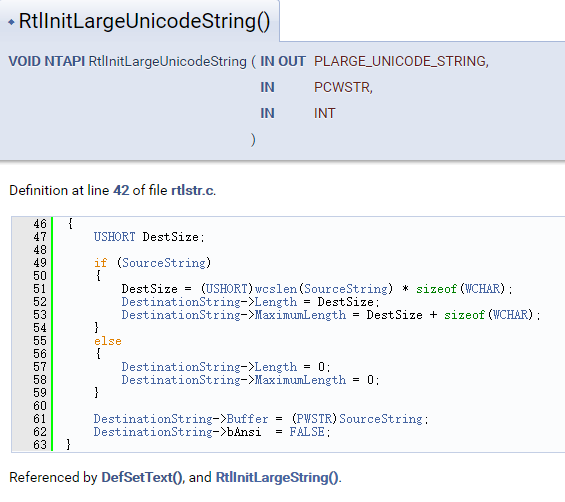Click SourceString in the if condition on line 49
The image size is (565, 502).
(x=164, y=263)
